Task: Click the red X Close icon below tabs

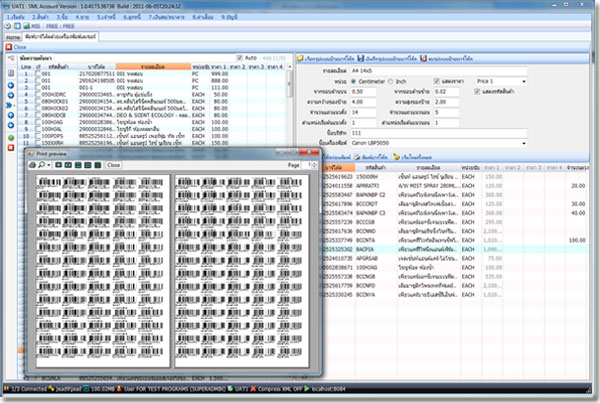Action: point(8,47)
